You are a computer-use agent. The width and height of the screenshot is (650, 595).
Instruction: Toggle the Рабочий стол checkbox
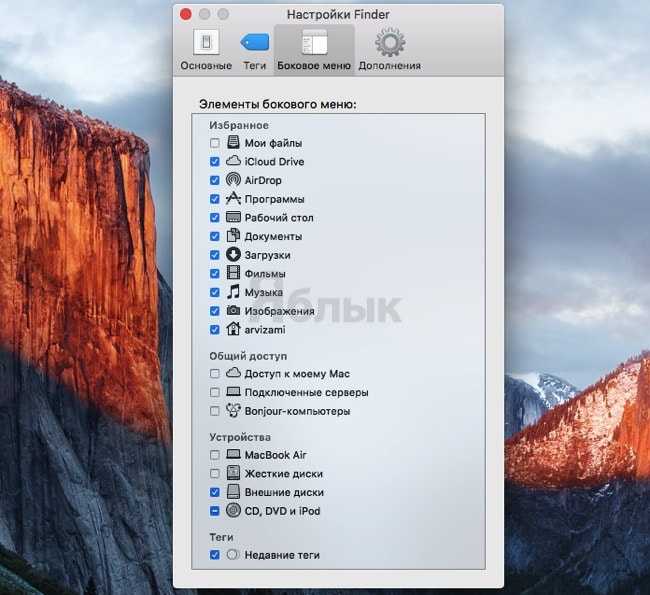tap(215, 218)
